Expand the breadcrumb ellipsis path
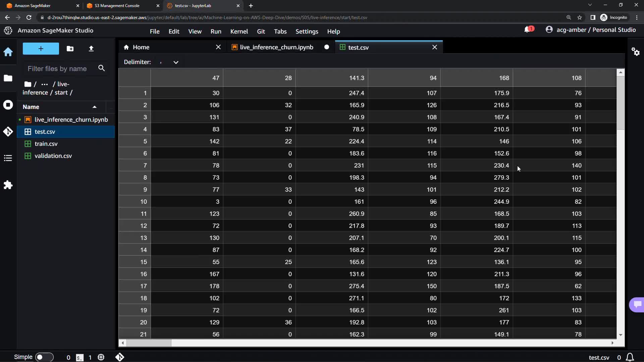 pyautogui.click(x=45, y=84)
